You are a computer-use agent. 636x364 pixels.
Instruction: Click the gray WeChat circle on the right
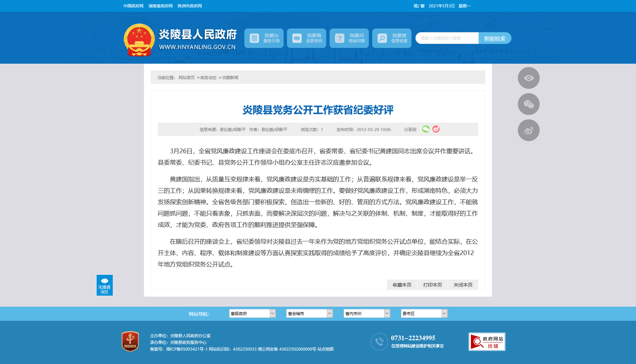tap(529, 104)
